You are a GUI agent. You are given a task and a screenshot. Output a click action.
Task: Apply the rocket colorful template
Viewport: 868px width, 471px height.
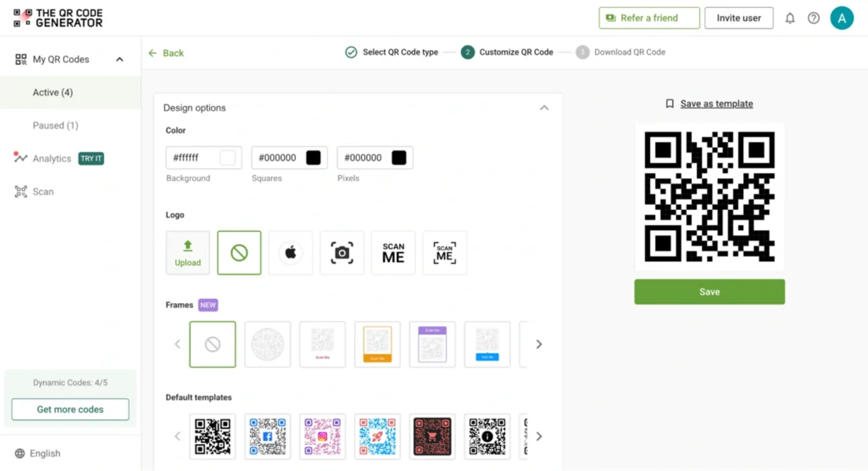click(x=377, y=437)
